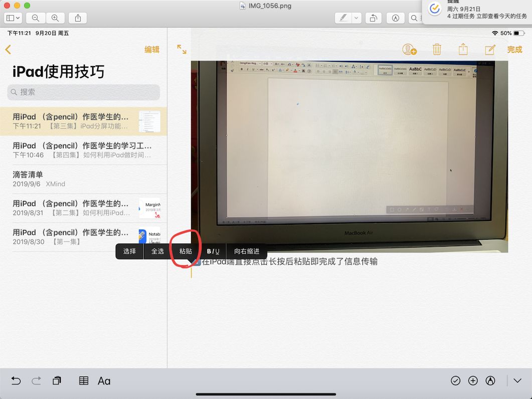The width and height of the screenshot is (532, 399).
Task: Add a checklist with checkmark icon
Action: click(x=456, y=380)
